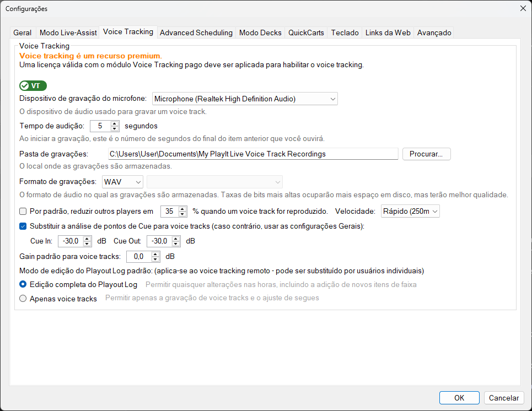Expand the WAV recording format dropdown

coord(122,182)
